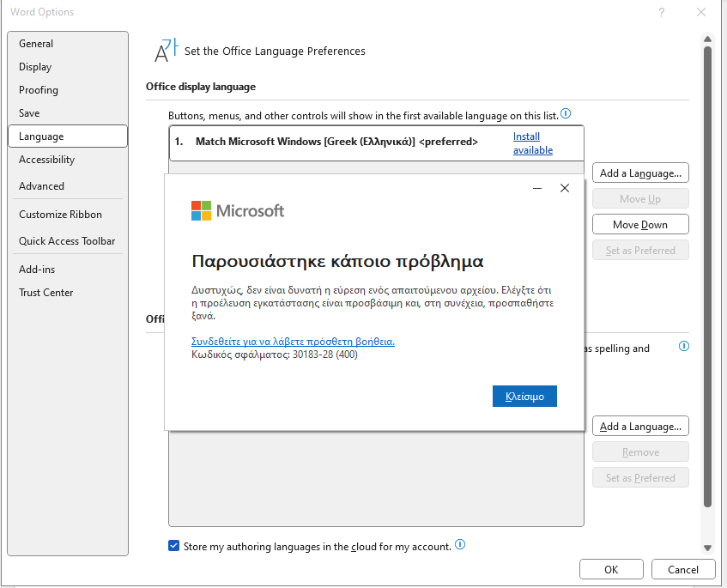Switch to the Advanced options category

(x=42, y=186)
